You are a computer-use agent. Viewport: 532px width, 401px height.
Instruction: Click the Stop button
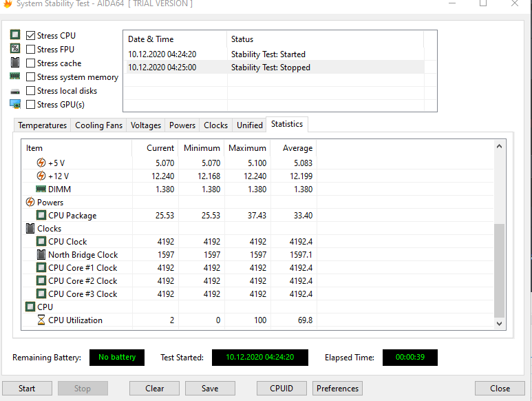tap(83, 389)
